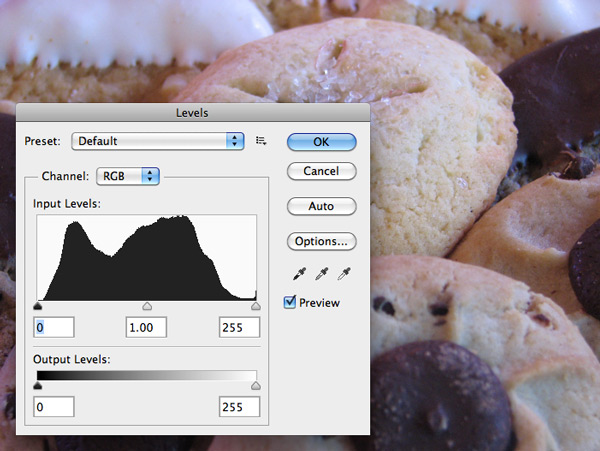Expand the Channel dropdown set to RGB
Image resolution: width=600 pixels, height=451 pixels.
(x=128, y=176)
